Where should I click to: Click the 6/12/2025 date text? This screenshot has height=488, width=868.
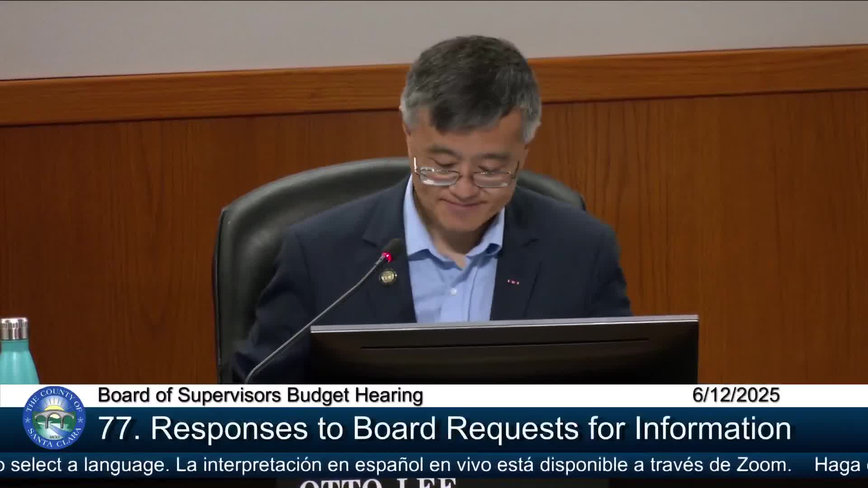coord(736,395)
